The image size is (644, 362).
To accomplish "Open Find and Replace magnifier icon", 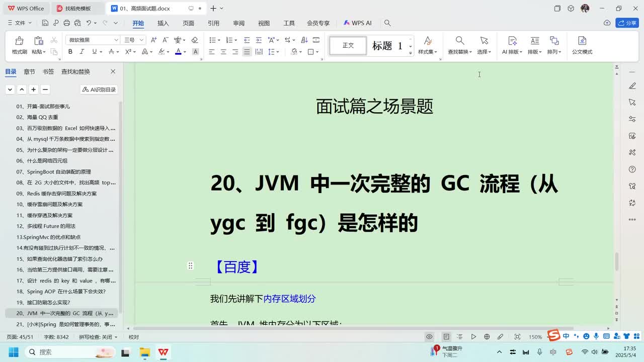I will click(x=460, y=41).
